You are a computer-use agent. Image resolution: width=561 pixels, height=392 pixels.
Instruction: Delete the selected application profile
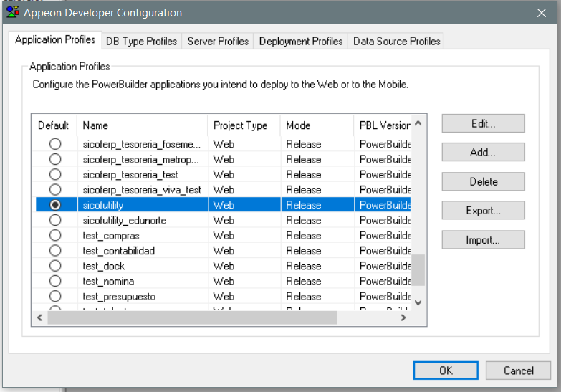(x=483, y=182)
